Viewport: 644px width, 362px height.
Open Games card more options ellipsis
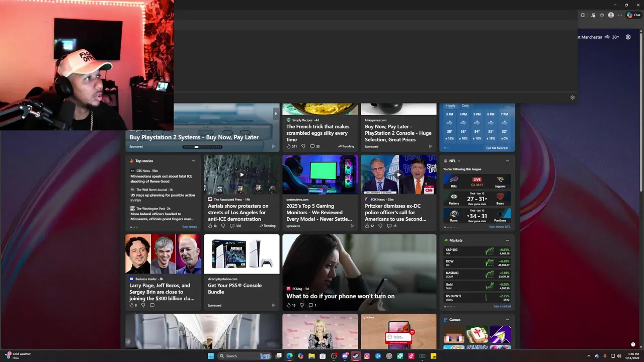[507, 320]
